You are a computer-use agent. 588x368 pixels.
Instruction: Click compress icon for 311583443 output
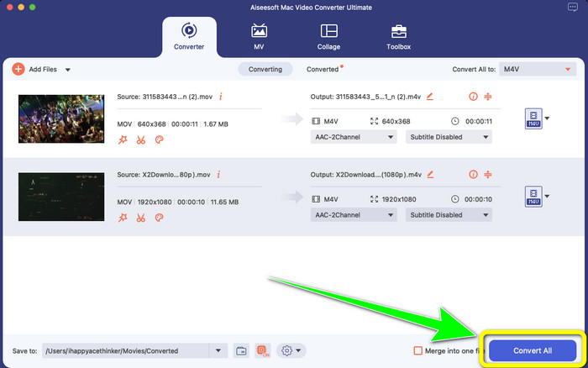pos(488,97)
